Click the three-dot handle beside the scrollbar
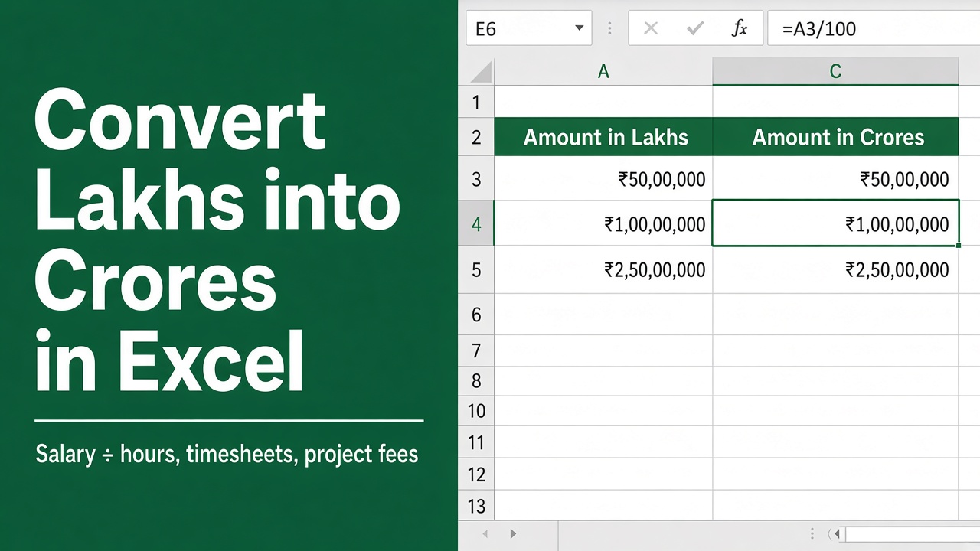Image resolution: width=980 pixels, height=551 pixels. pos(812,534)
